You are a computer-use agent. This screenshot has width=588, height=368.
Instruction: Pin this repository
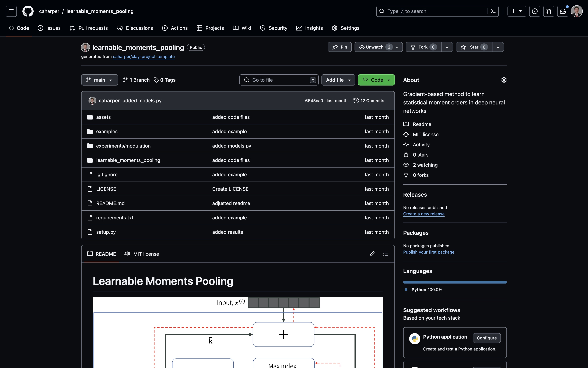[x=340, y=47]
